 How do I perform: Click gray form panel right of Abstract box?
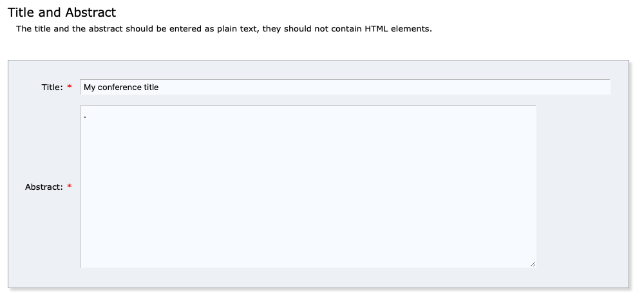click(x=582, y=187)
